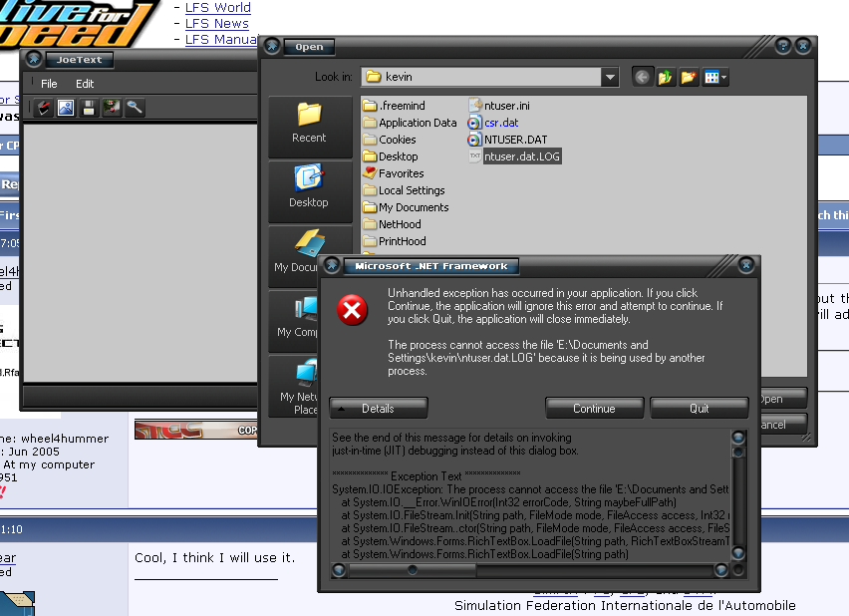
Task: Click Continue in the exception dialog
Action: click(x=594, y=409)
